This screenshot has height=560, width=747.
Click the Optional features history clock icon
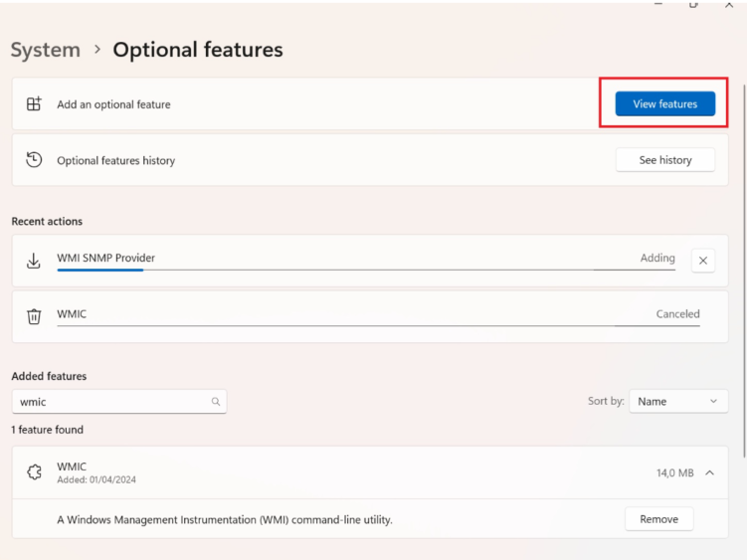[x=34, y=160]
